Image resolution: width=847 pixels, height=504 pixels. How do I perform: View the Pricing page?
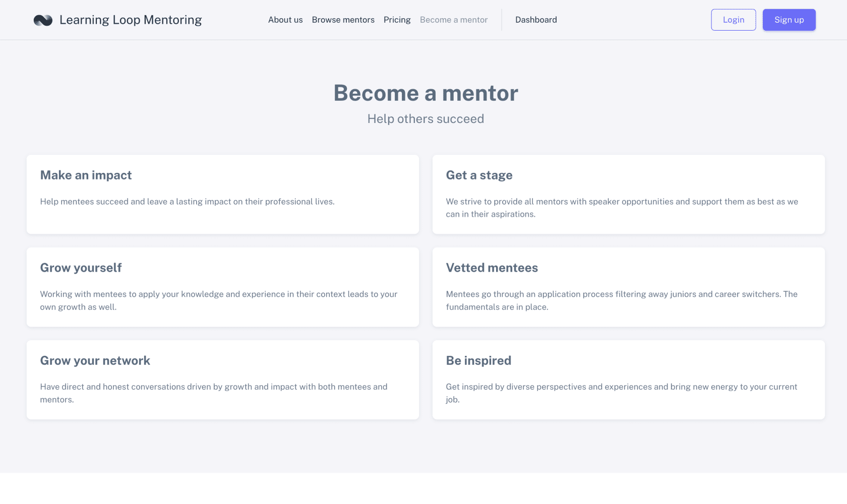coord(397,20)
